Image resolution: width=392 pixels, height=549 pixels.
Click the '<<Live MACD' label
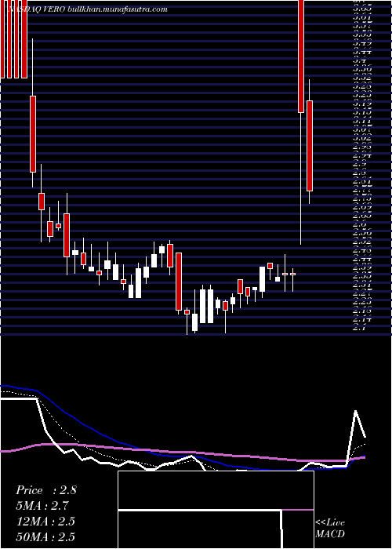330,528
